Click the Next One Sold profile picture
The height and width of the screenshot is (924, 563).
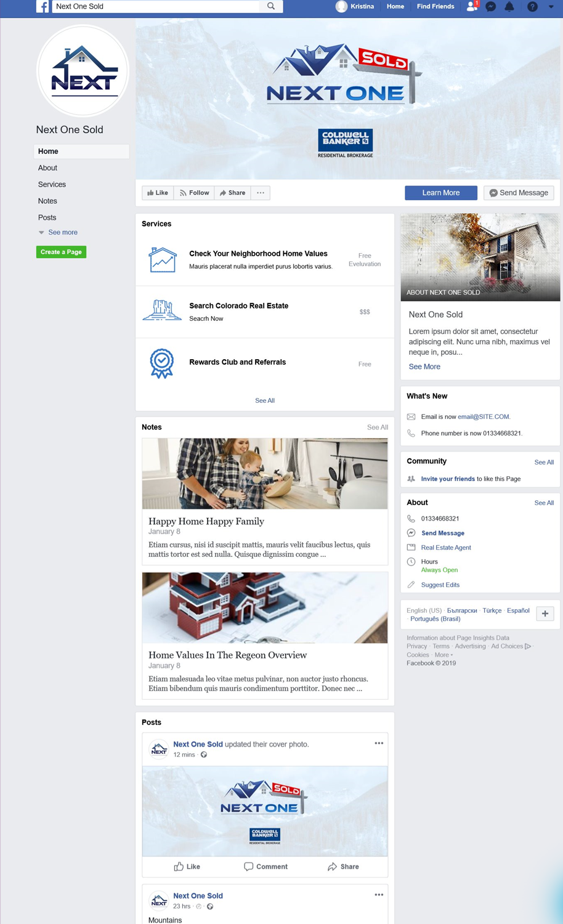[83, 71]
